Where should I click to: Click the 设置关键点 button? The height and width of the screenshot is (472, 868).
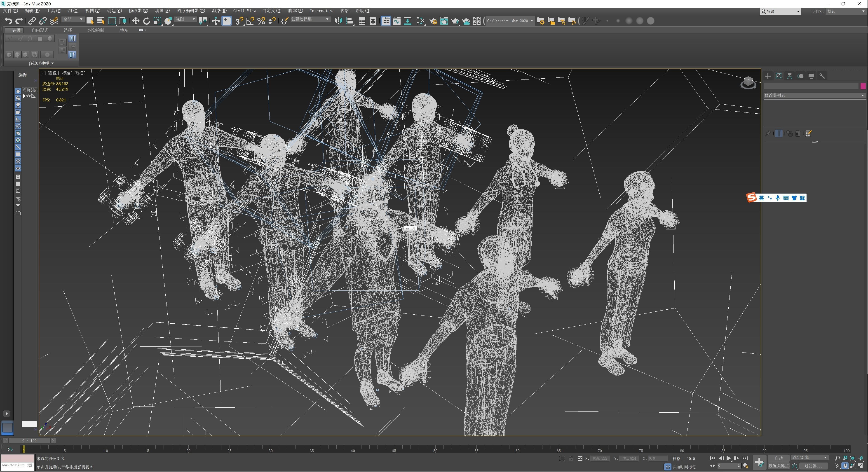pos(778,466)
